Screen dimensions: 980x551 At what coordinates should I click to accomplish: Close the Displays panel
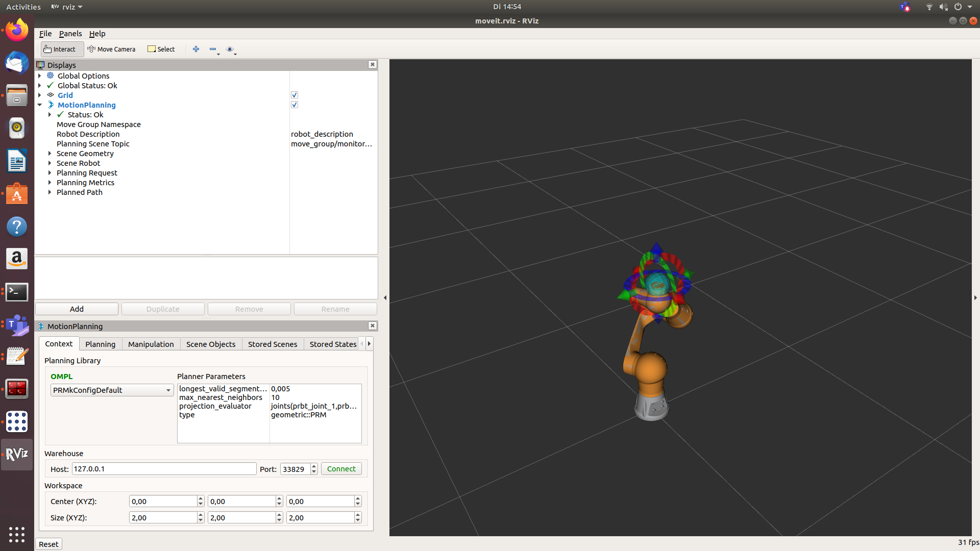coord(372,64)
